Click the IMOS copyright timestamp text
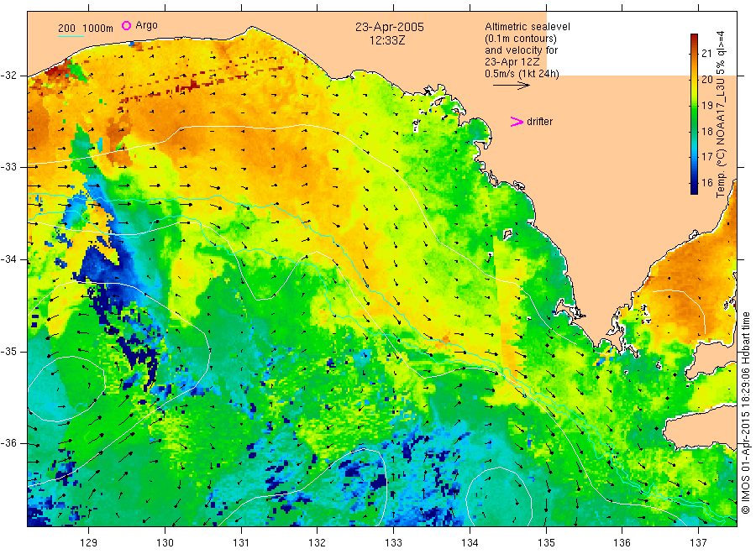Image resolution: width=756 pixels, height=554 pixels. click(x=746, y=413)
